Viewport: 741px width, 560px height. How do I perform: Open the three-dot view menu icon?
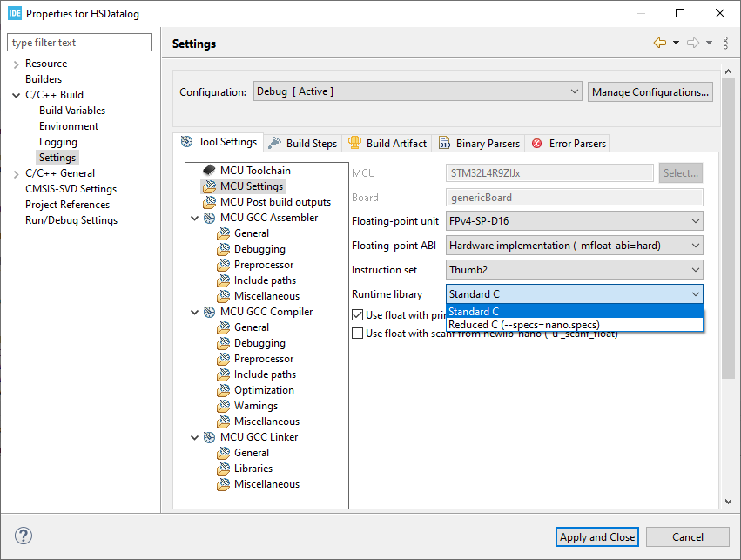click(725, 43)
